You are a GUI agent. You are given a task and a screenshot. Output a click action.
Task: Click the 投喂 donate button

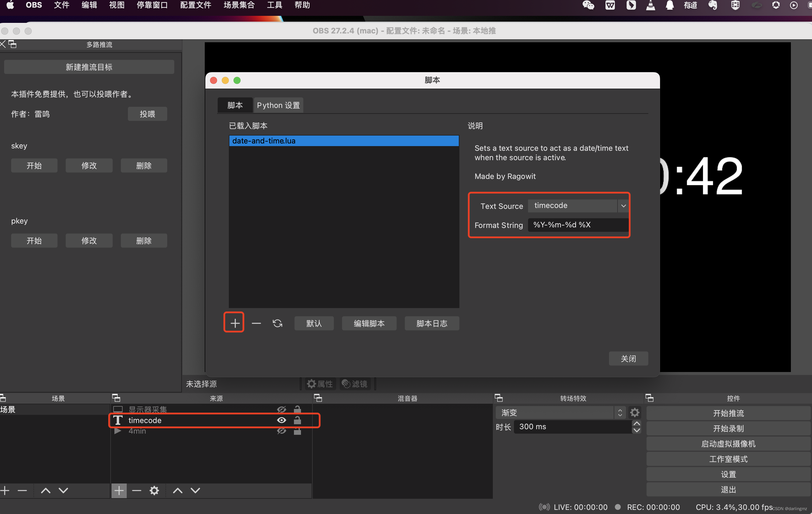coord(147,114)
